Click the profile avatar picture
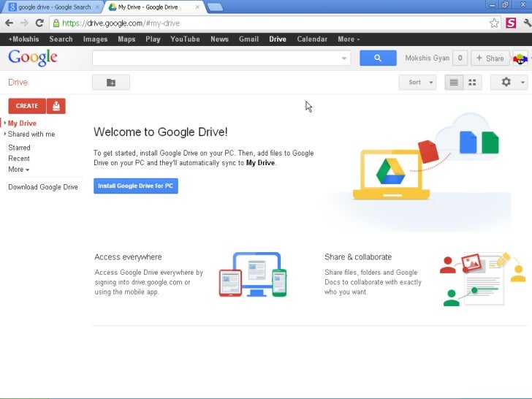The height and width of the screenshot is (399, 532). coord(520,58)
